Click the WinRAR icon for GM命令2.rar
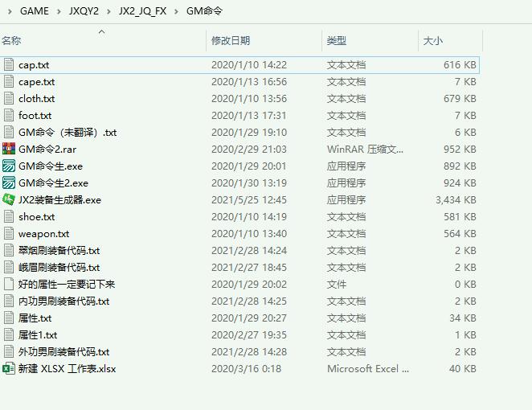The height and width of the screenshot is (410, 532). click(9, 150)
